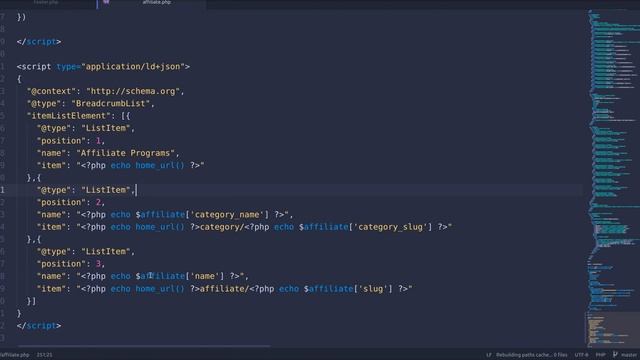This screenshot has width=640, height=360.
Task: Click the text "http://schema.org"
Action: [x=133, y=91]
